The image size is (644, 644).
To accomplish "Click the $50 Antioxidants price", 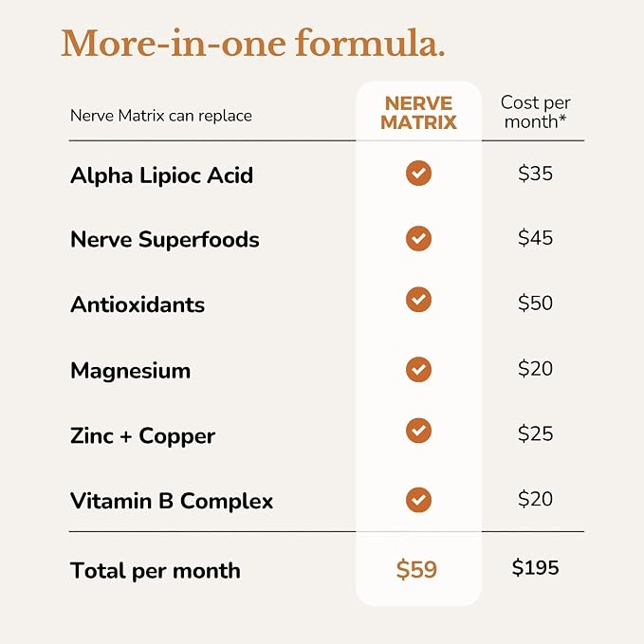I will click(535, 304).
